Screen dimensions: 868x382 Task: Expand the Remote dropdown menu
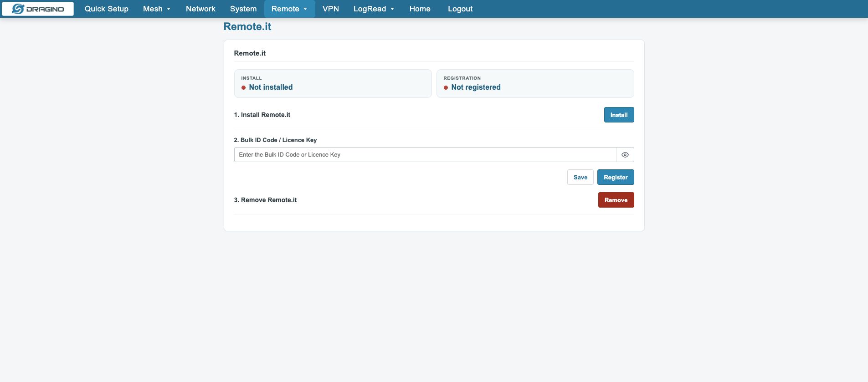click(x=289, y=9)
